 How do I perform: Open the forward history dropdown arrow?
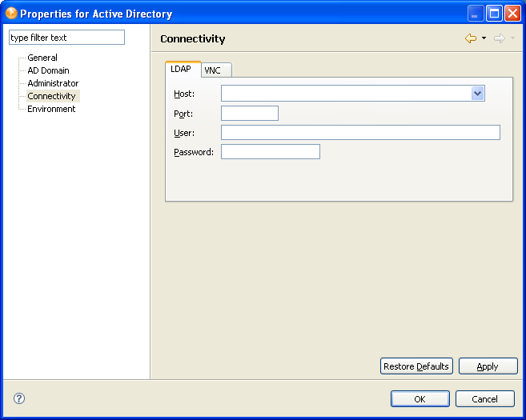(x=512, y=38)
